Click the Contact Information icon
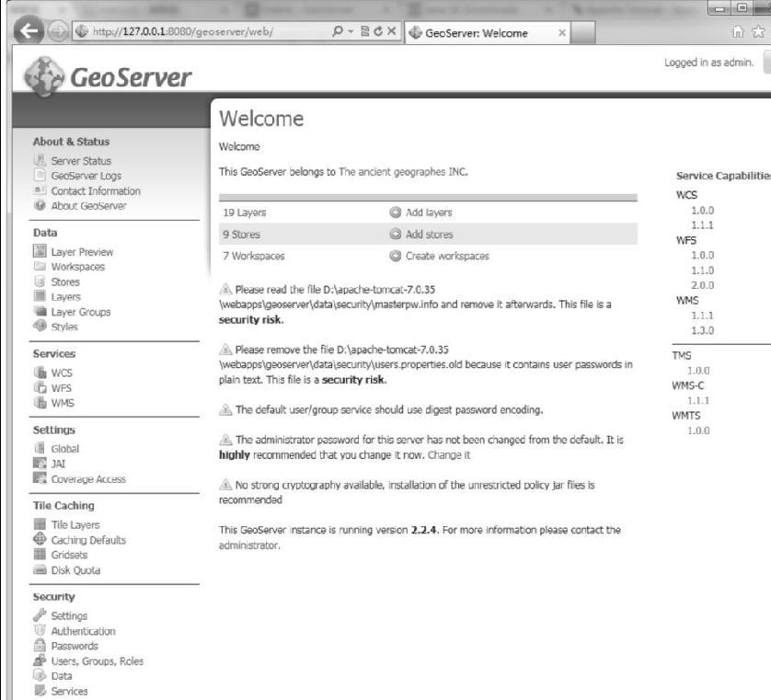Screen dimensions: 771x700 coord(40,190)
